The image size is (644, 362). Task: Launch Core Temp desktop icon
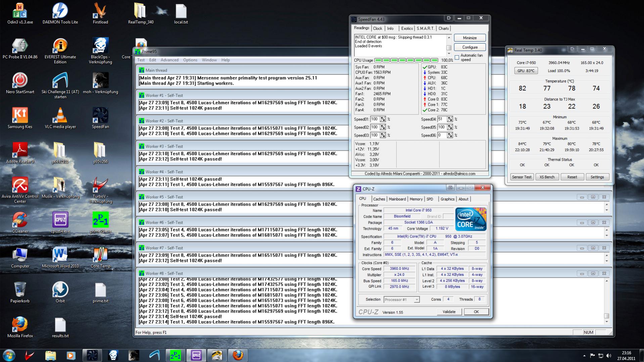(x=100, y=258)
